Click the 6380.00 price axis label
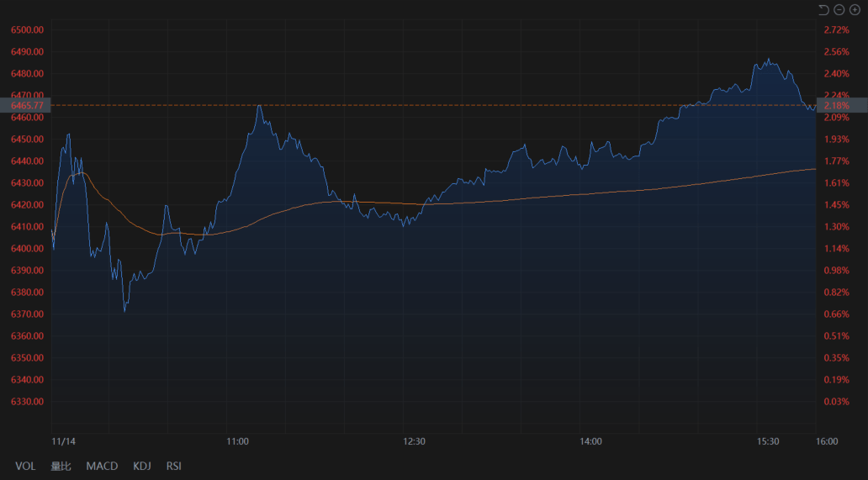The image size is (868, 480). [x=27, y=292]
